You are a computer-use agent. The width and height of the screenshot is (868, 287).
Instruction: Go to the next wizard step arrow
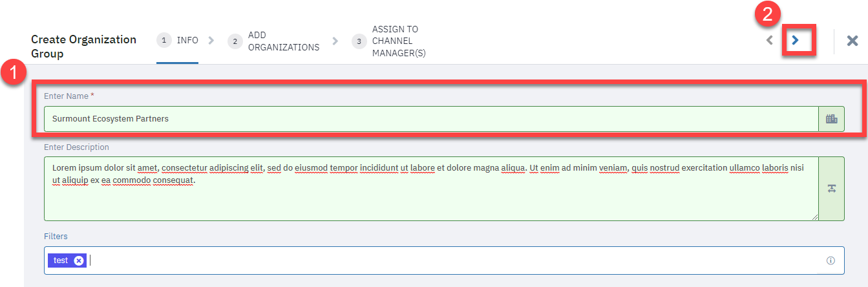pyautogui.click(x=796, y=40)
